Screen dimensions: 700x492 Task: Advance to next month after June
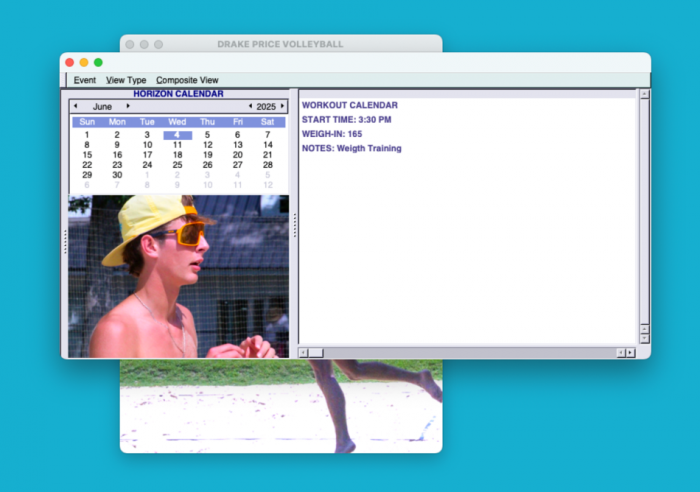(128, 106)
